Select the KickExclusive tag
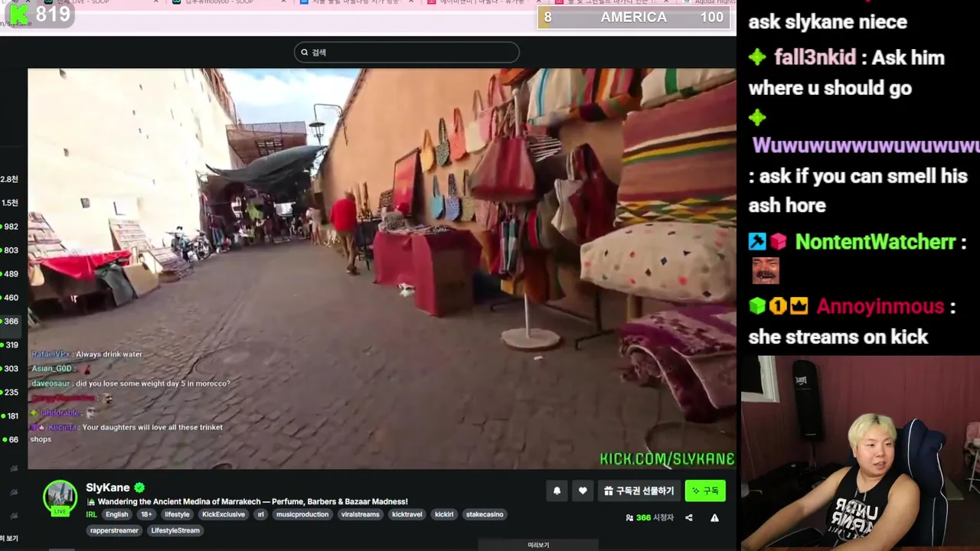Viewport: 980px width, 551px height. coord(224,514)
